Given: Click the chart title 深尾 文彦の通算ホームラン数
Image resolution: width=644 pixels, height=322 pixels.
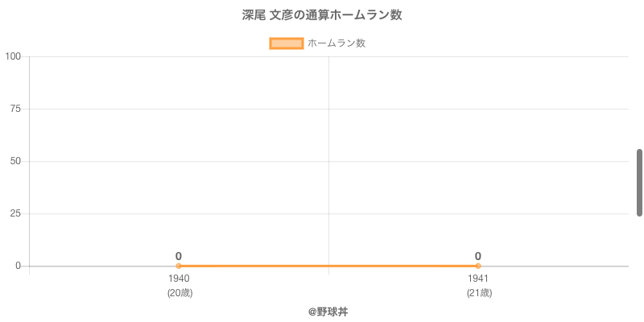Looking at the screenshot, I should tap(322, 15).
